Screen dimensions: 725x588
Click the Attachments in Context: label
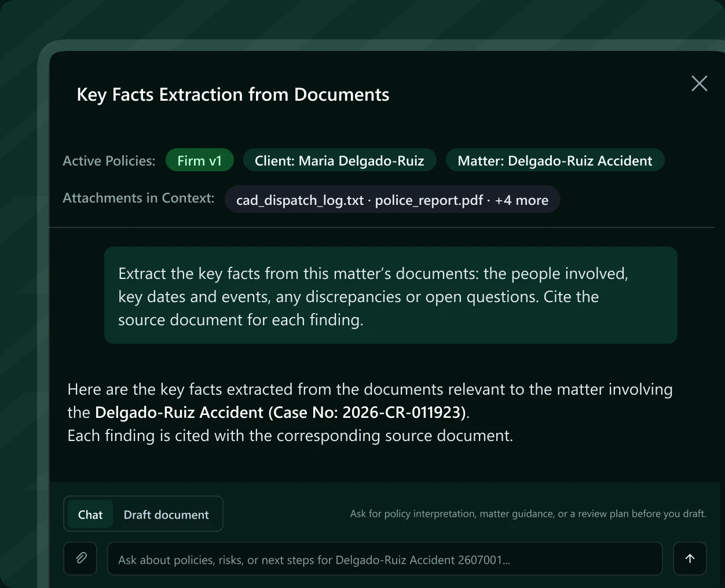click(138, 198)
